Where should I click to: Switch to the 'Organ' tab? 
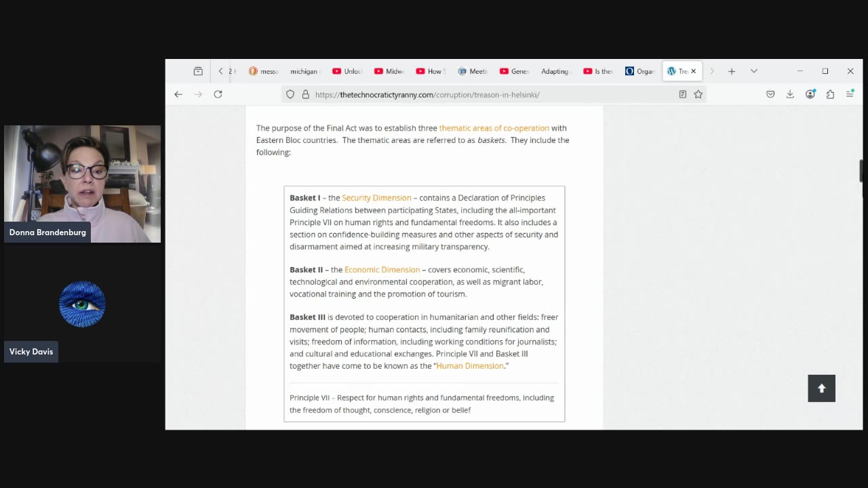[x=640, y=71]
